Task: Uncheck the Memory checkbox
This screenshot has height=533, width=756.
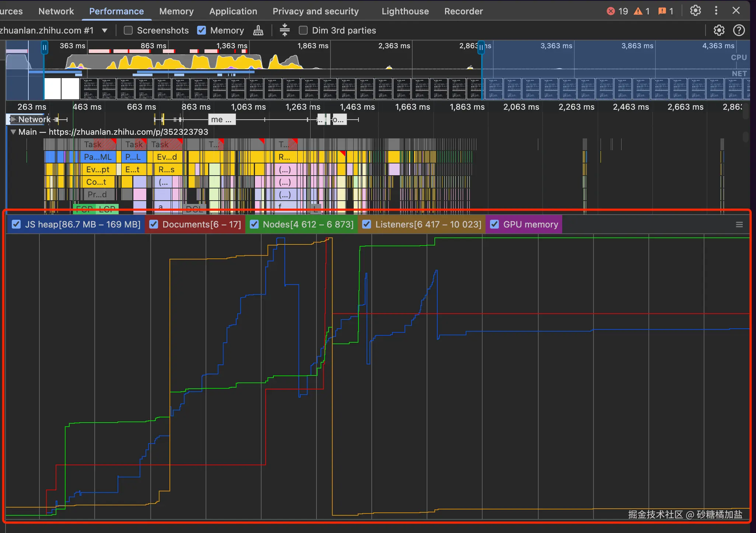Action: [202, 30]
